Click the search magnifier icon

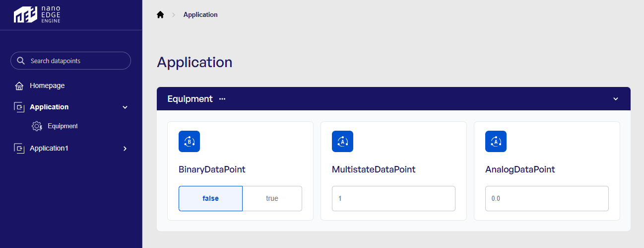point(21,61)
